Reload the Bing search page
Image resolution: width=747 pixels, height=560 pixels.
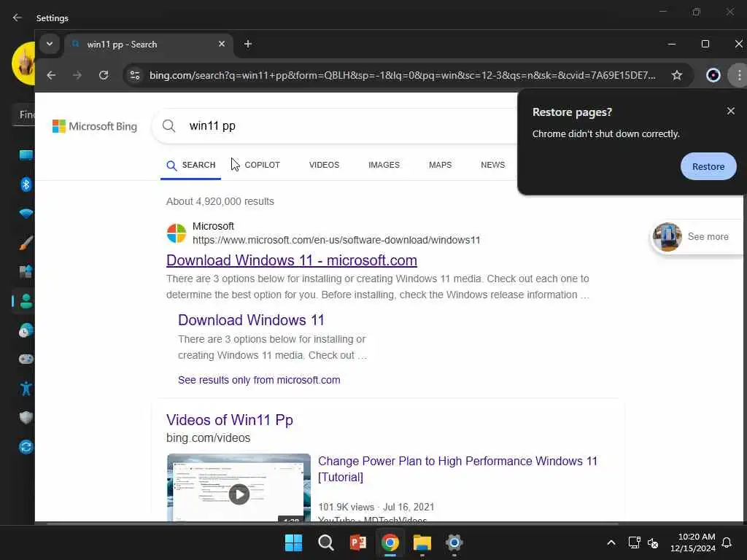tap(104, 75)
